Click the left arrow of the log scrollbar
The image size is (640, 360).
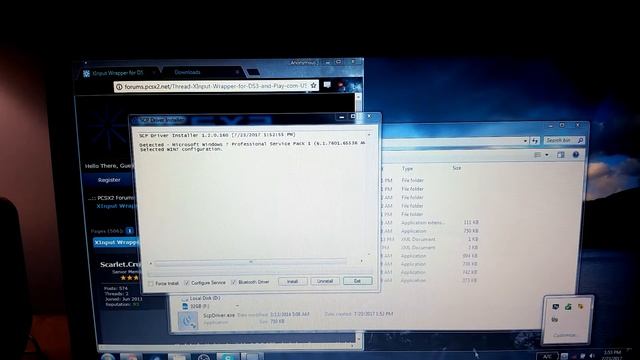click(151, 263)
